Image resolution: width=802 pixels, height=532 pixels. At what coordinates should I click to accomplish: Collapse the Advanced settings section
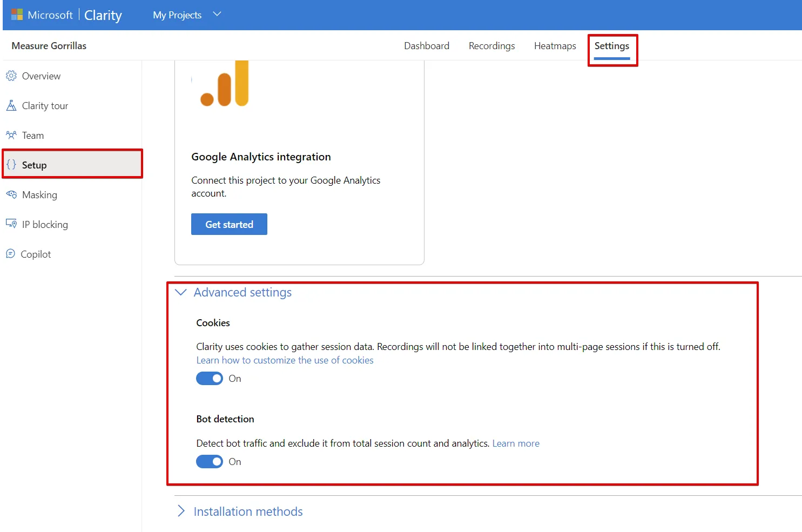233,292
